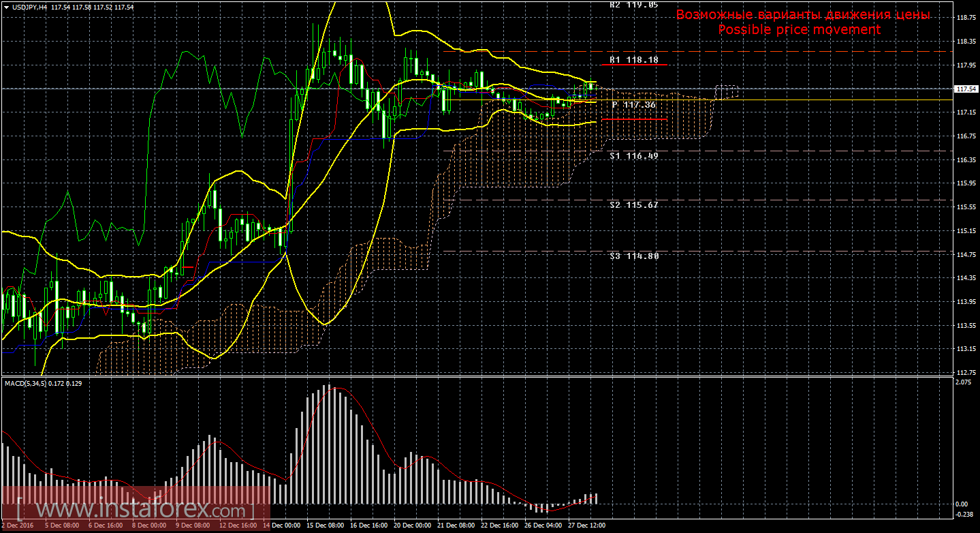Image resolution: width=980 pixels, height=533 pixels.
Task: Select the R1 118.18 resistance label
Action: (x=633, y=60)
